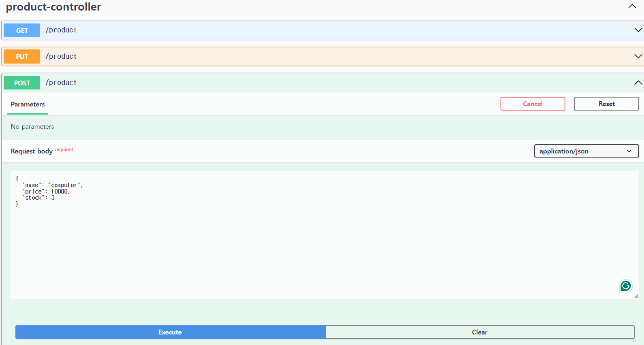Open the Parameters tab
This screenshot has height=345, width=644.
(28, 104)
